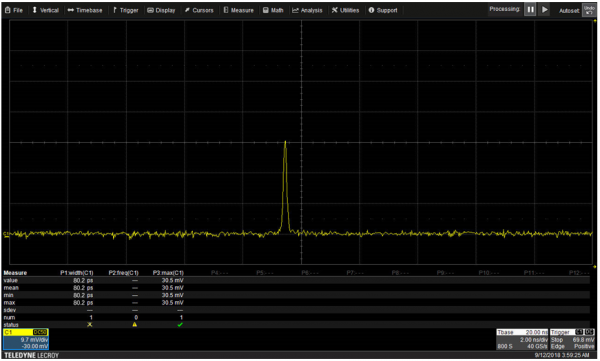600x361 pixels.
Task: Click the P2 freq warning status icon
Action: point(135,325)
